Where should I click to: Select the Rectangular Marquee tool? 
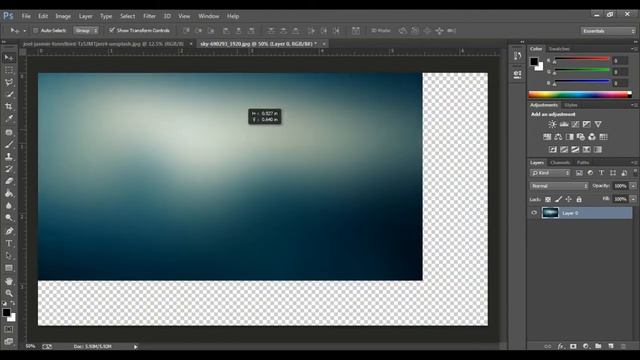tap(9, 70)
